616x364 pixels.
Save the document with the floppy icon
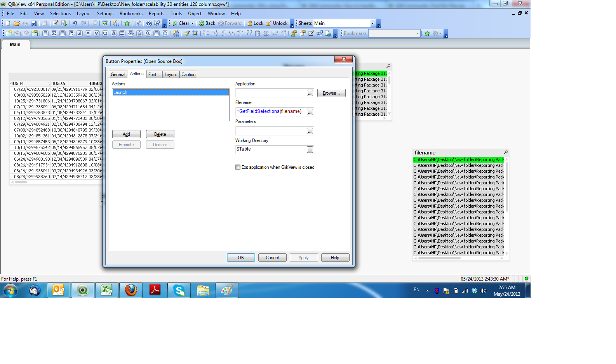click(34, 23)
